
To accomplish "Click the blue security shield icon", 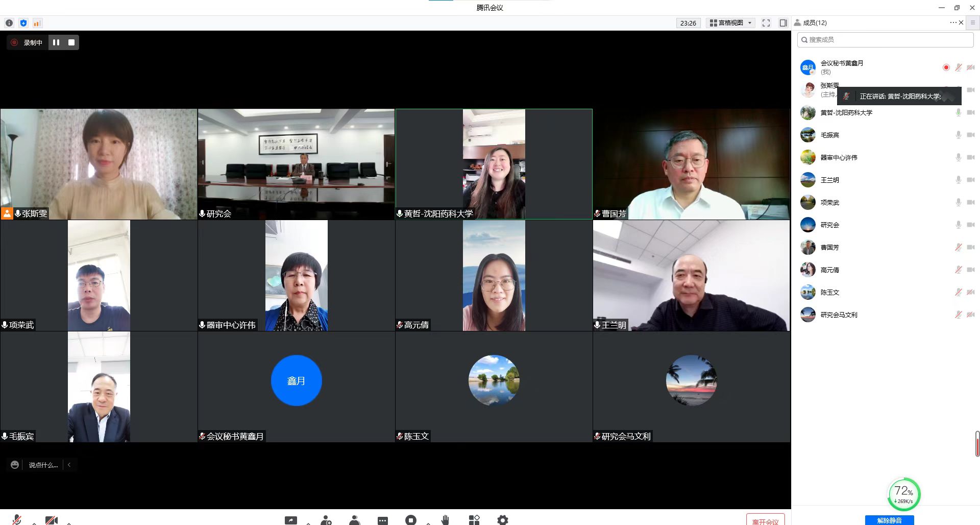I will 23,23.
